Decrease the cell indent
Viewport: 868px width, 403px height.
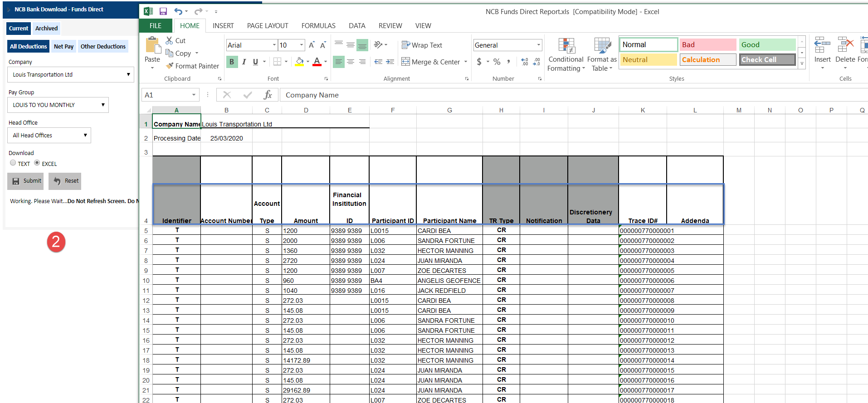tap(378, 62)
